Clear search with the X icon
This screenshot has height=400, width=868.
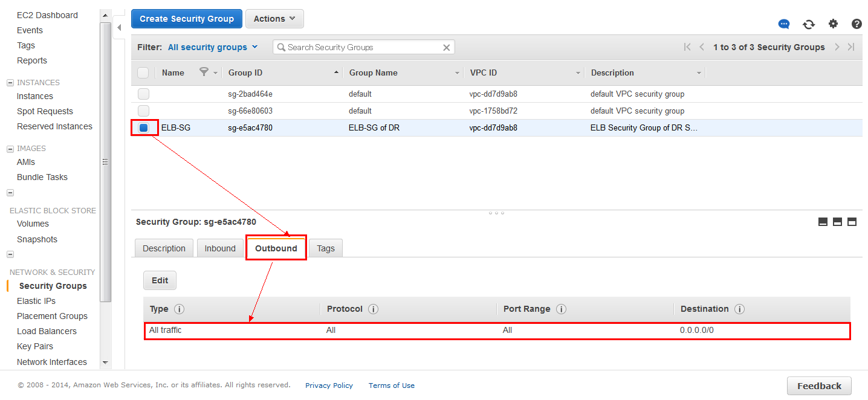(x=447, y=47)
